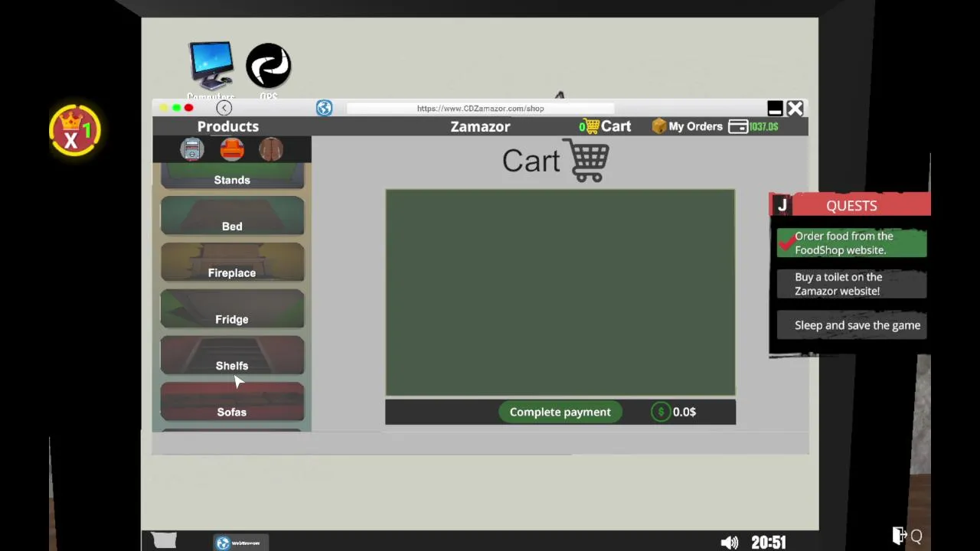Click the 20:51 taskbar clock

tap(768, 543)
